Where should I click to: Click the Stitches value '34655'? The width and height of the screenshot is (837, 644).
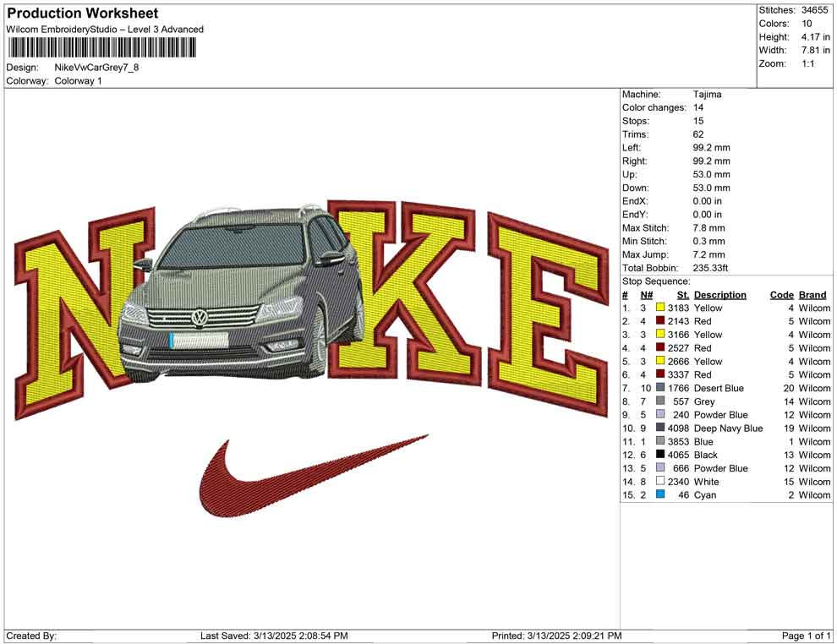tap(814, 10)
